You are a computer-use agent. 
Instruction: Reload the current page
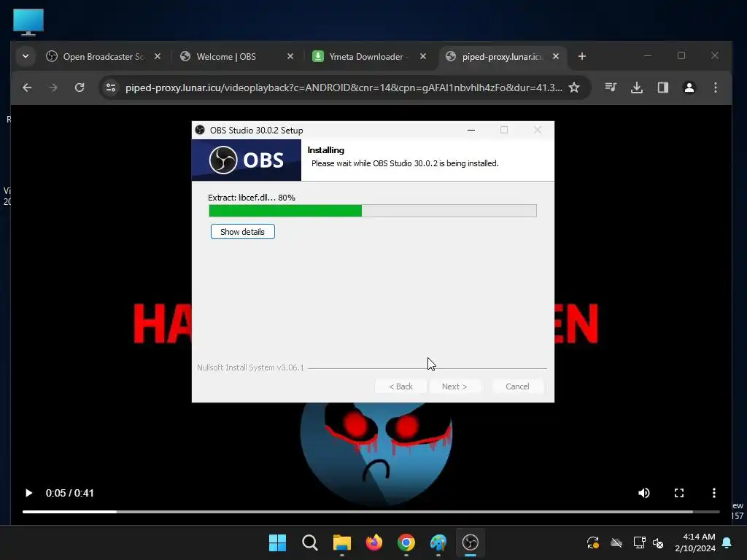[x=80, y=87]
